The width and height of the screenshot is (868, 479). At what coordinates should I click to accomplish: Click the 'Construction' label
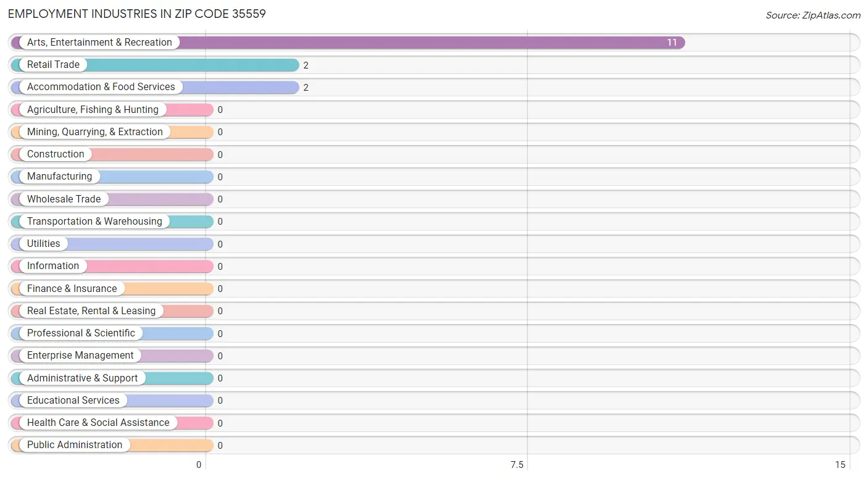tap(56, 154)
